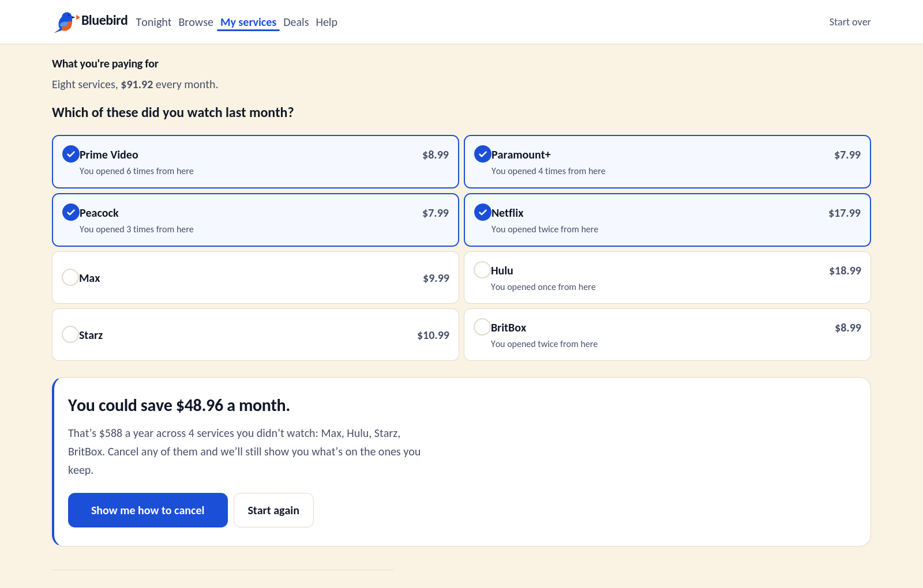Viewport: 923px width, 588px height.
Task: Click the Paramount+ $7.99 price
Action: pos(847,154)
